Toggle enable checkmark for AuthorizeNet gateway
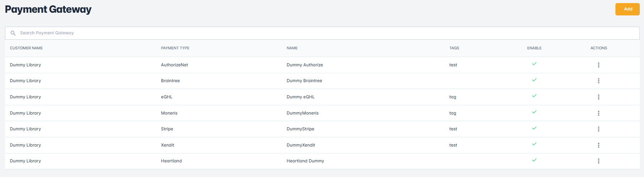644x177 pixels. [534, 64]
